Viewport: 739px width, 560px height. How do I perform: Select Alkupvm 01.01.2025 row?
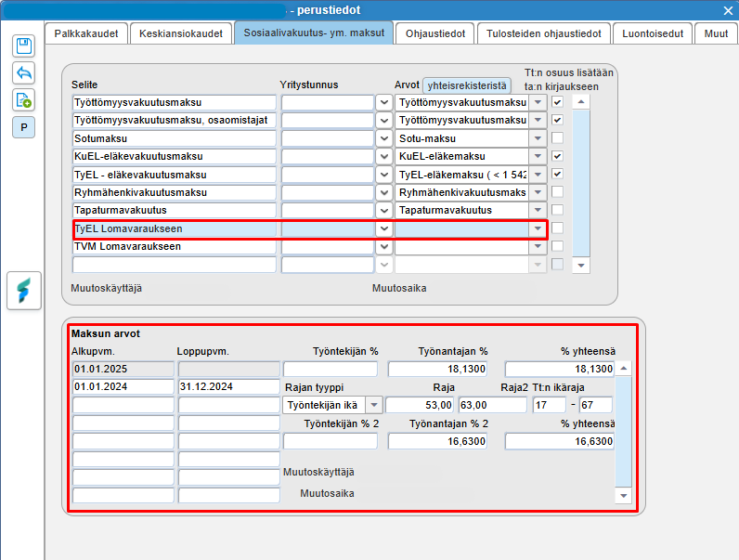123,369
